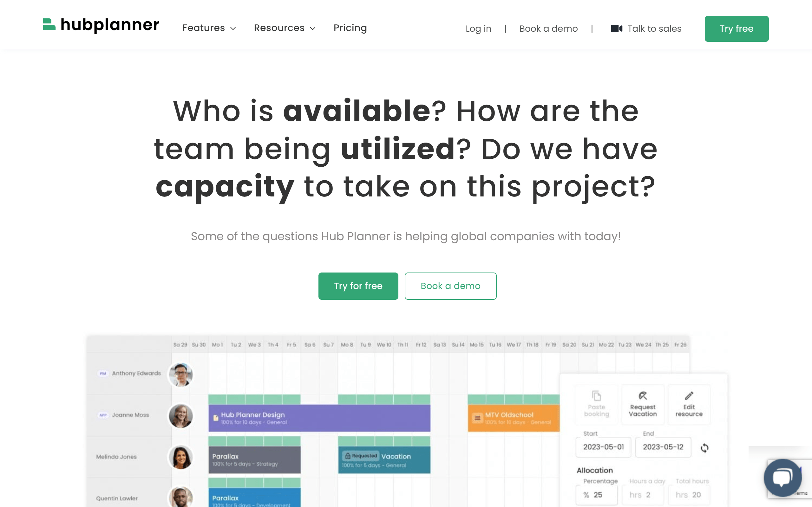The image size is (812, 507).
Task: Click the refresh/sync icon on allocation
Action: click(705, 447)
